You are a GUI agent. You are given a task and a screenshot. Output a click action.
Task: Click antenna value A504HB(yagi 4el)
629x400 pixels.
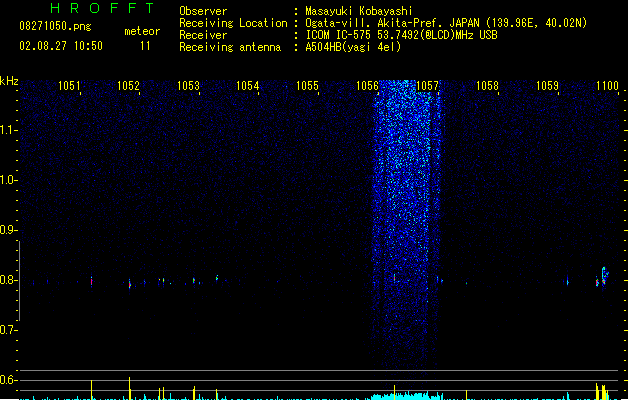pos(353,47)
